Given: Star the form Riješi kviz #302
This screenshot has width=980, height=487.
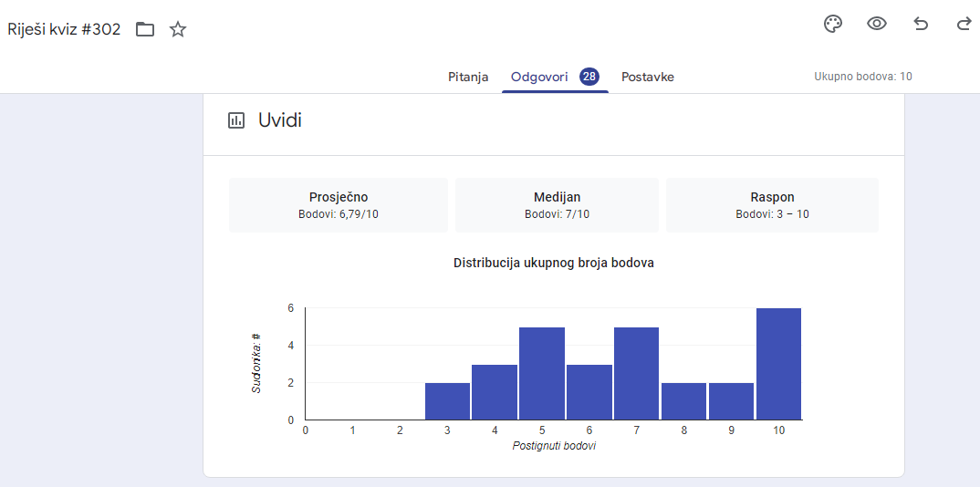Looking at the screenshot, I should tap(178, 29).
